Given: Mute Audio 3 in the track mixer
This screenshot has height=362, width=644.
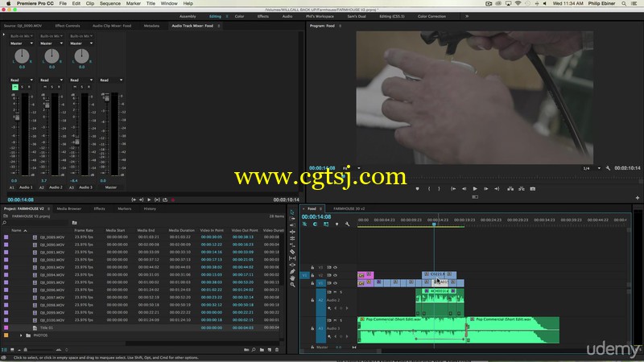Looking at the screenshot, I should click(x=75, y=87).
